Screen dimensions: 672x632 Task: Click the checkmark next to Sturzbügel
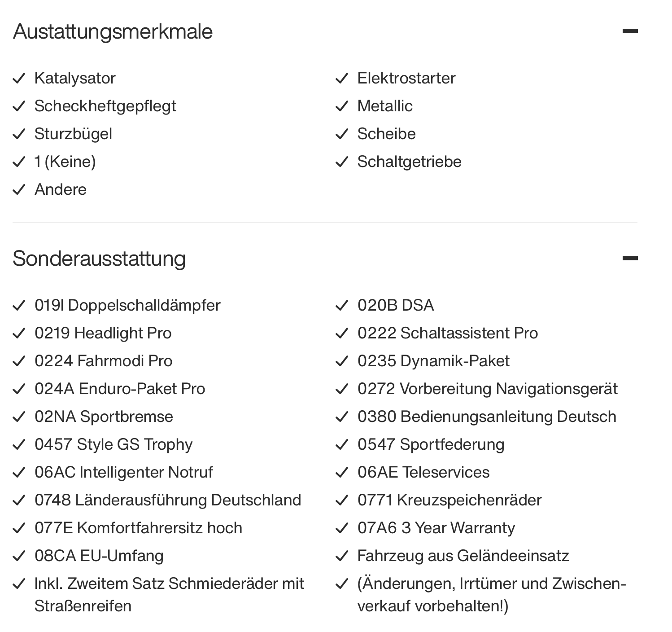click(x=19, y=134)
